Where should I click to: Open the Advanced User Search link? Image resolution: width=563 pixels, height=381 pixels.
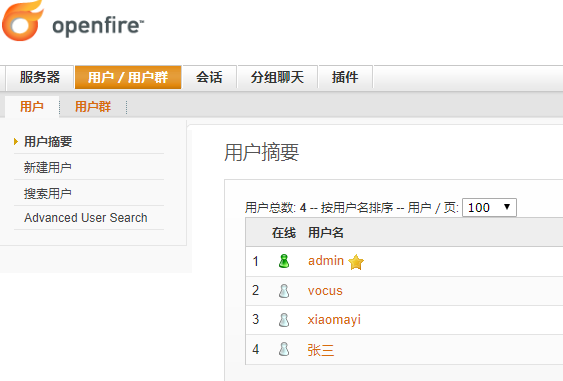(x=86, y=218)
